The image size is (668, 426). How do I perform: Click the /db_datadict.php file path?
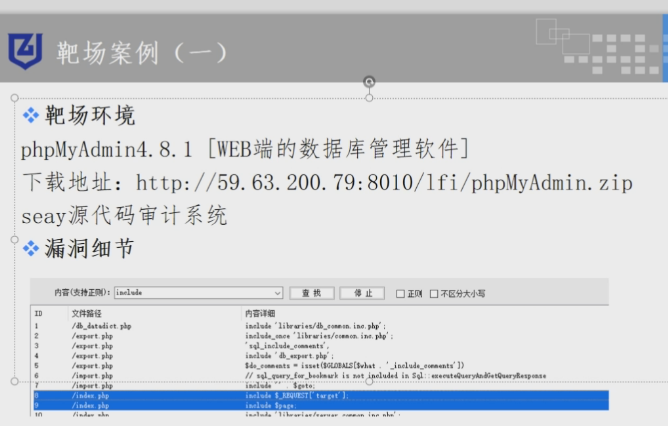click(101, 326)
